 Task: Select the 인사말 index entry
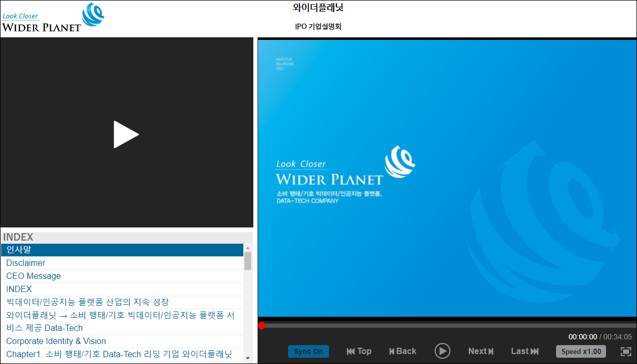122,250
